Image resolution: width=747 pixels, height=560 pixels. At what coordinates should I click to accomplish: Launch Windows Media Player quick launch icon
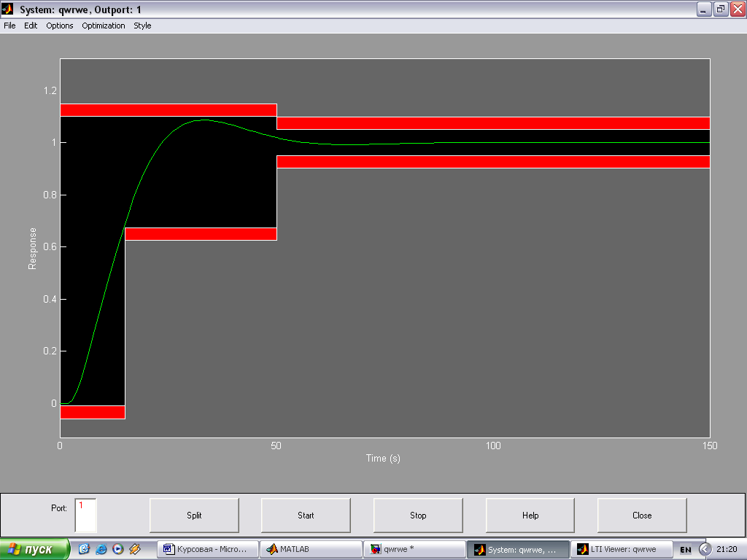[x=117, y=549]
